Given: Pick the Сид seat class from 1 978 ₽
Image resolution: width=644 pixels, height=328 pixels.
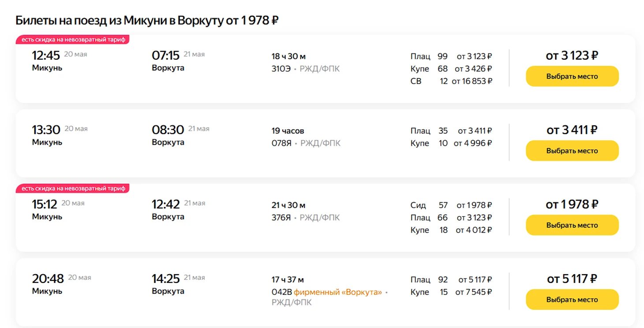Looking at the screenshot, I should pyautogui.click(x=451, y=205).
